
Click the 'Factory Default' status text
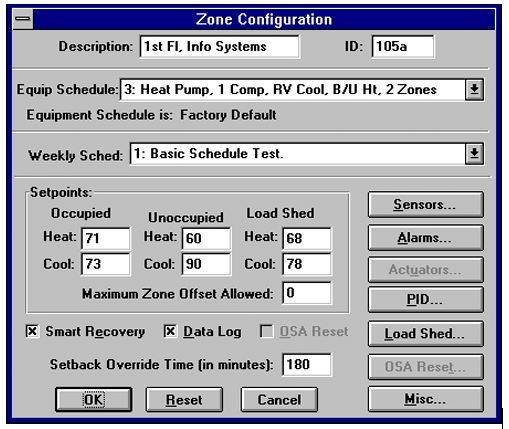[x=228, y=115]
